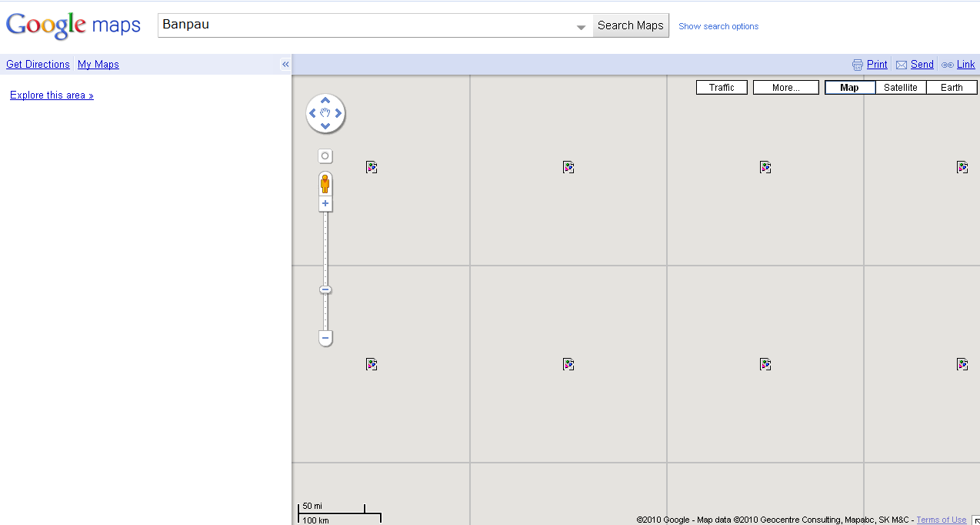The image size is (980, 525).
Task: Collapse the left panel with double chevron
Action: coord(285,65)
